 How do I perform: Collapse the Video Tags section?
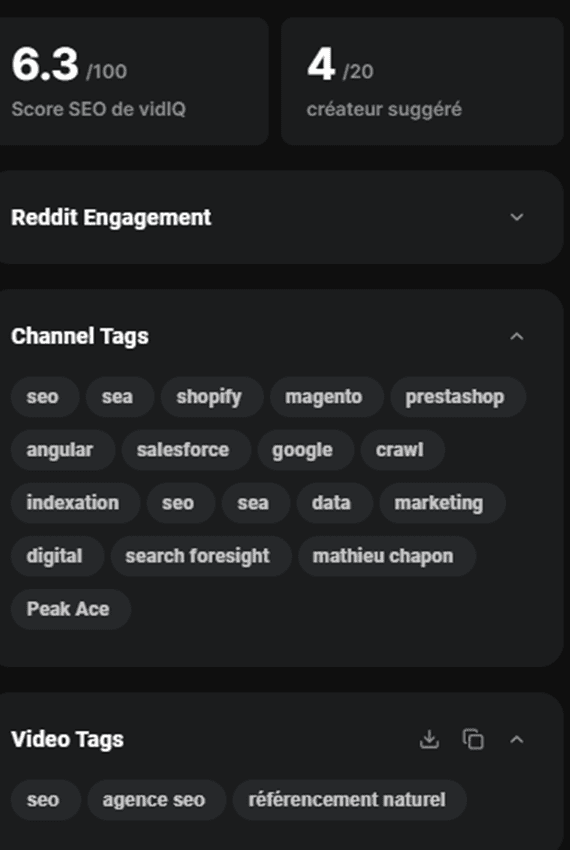tap(517, 739)
